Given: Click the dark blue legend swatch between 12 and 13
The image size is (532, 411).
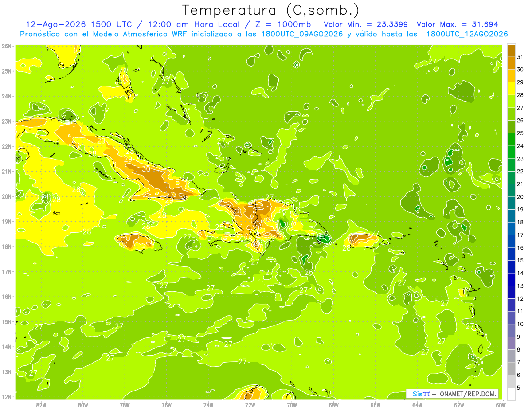Looking at the screenshot, I should 511,292.
